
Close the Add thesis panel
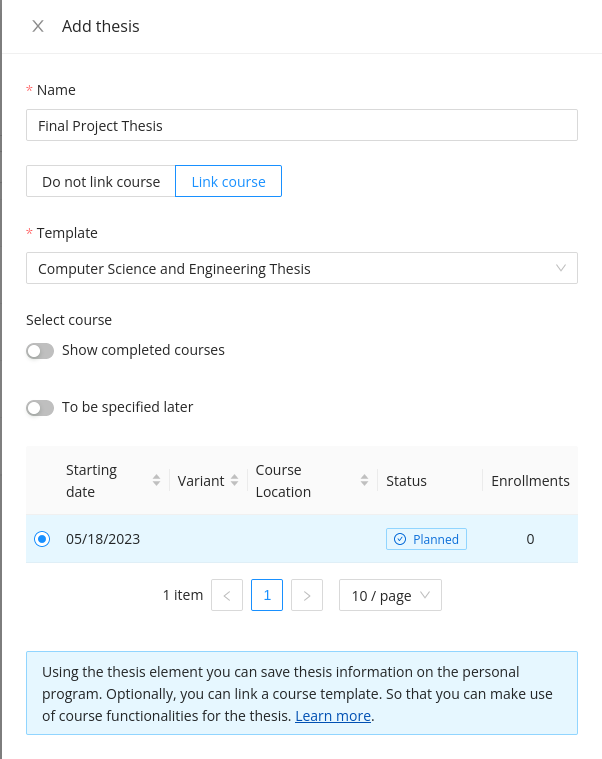coord(38,26)
